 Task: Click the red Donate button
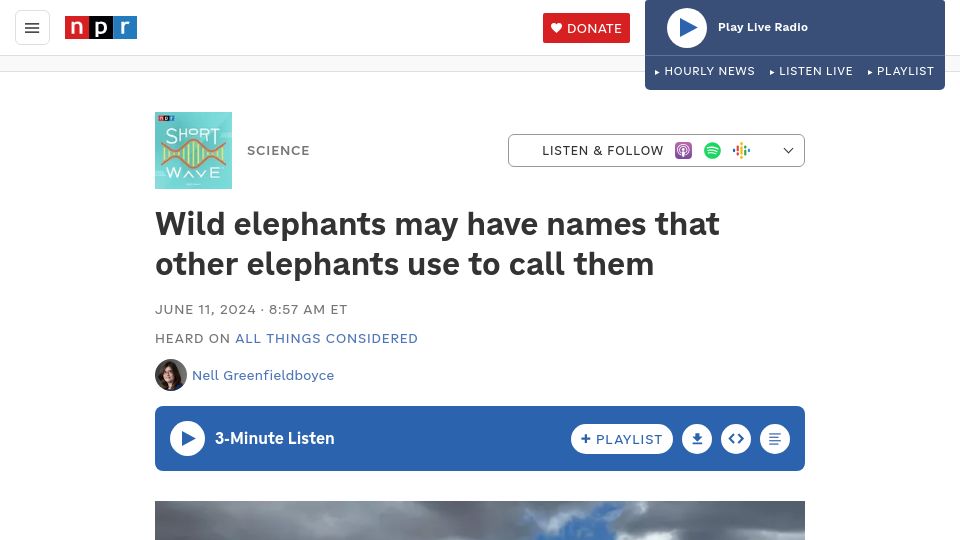coord(586,28)
